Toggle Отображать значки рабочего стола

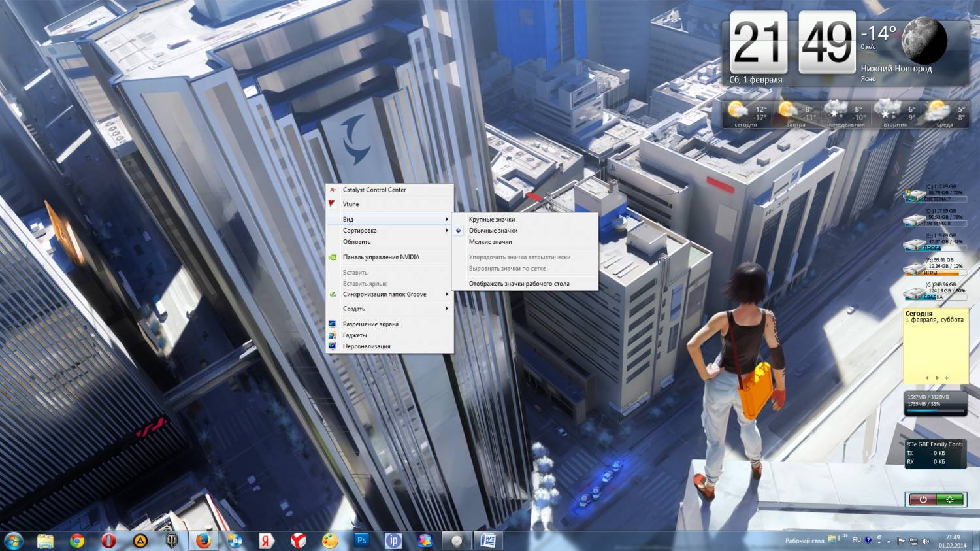coord(525,284)
